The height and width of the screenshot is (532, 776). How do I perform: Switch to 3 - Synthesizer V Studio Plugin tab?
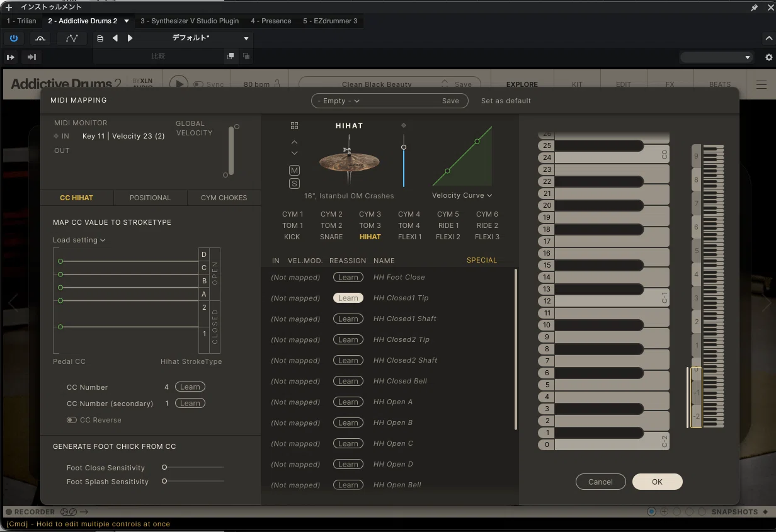click(190, 21)
